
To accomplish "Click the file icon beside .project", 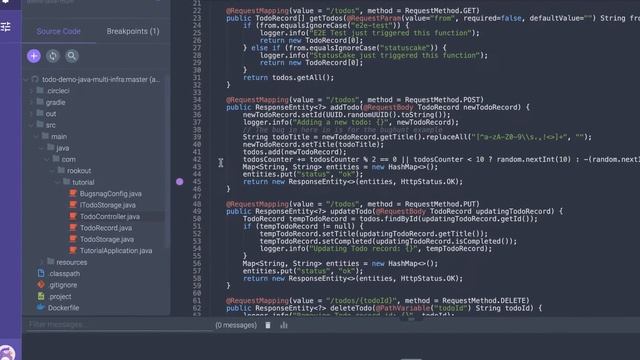I will tap(41, 296).
